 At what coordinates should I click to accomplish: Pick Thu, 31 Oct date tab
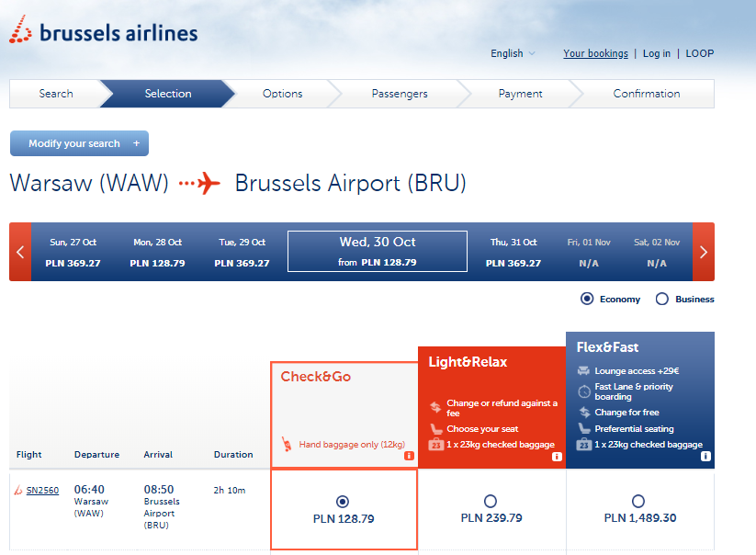coord(513,252)
